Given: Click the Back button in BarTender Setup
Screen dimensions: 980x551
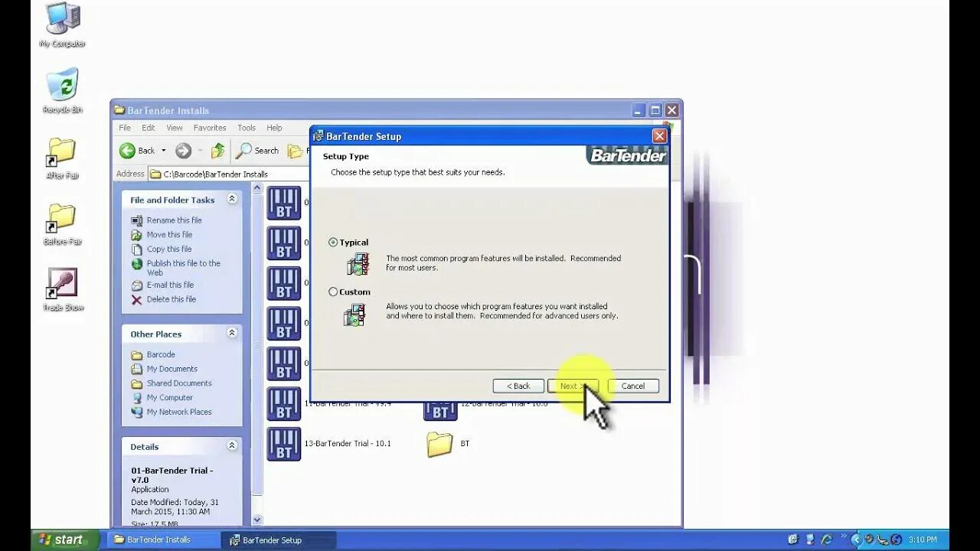Looking at the screenshot, I should pos(518,386).
